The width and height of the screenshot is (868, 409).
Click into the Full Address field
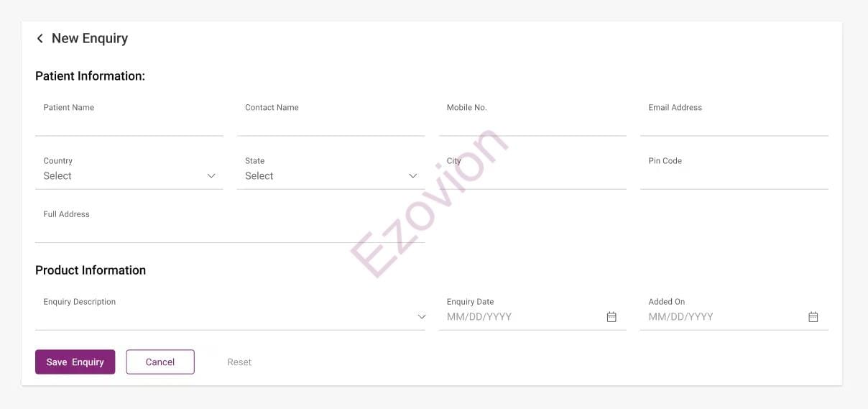[230, 230]
